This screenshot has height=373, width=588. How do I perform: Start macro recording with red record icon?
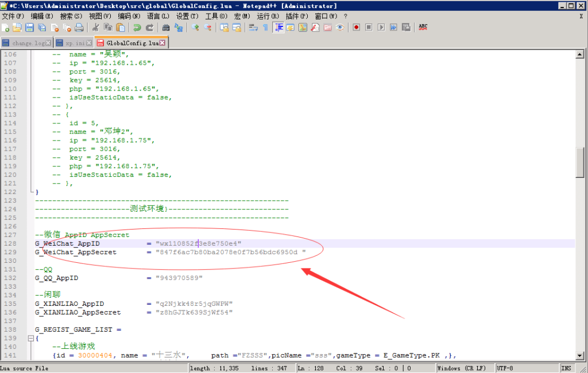point(356,28)
